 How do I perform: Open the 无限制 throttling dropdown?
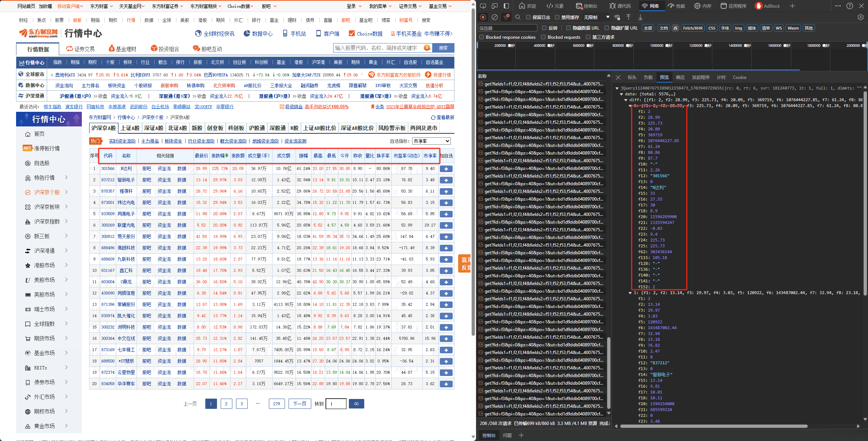[x=596, y=17]
